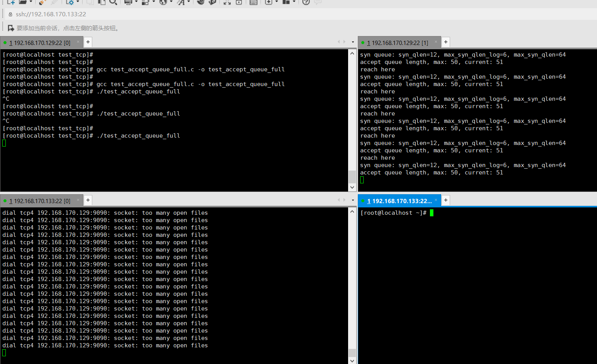Click the paste icon in the toolbar
Image resolution: width=597 pixels, height=364 pixels.
coord(102,2)
